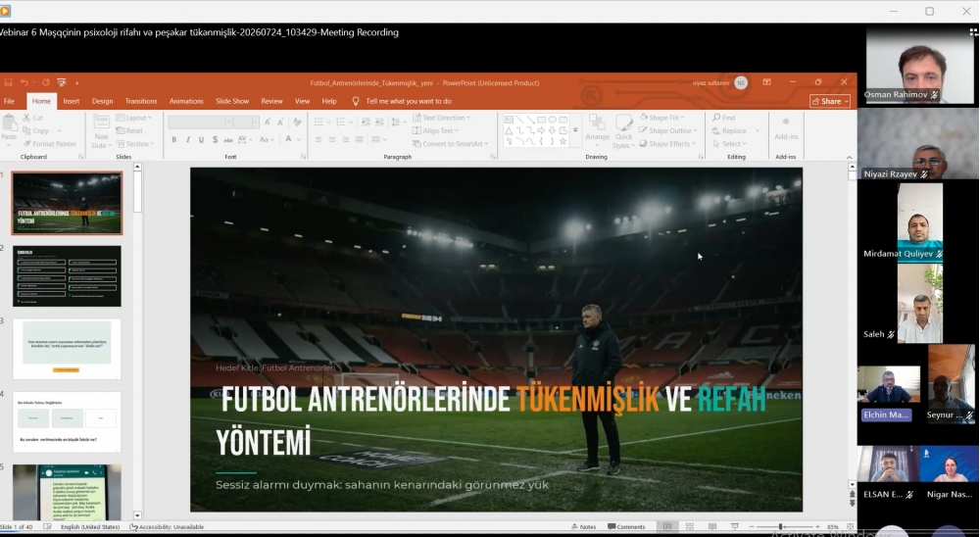Viewport: 980px width, 537px height.
Task: Toggle Underline formatting
Action: point(201,139)
